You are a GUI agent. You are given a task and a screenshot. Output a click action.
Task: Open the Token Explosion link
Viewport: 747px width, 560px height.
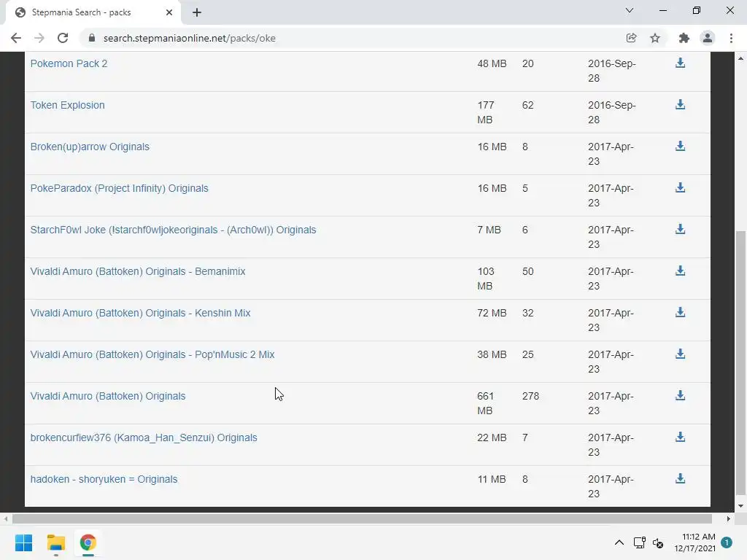click(x=68, y=105)
